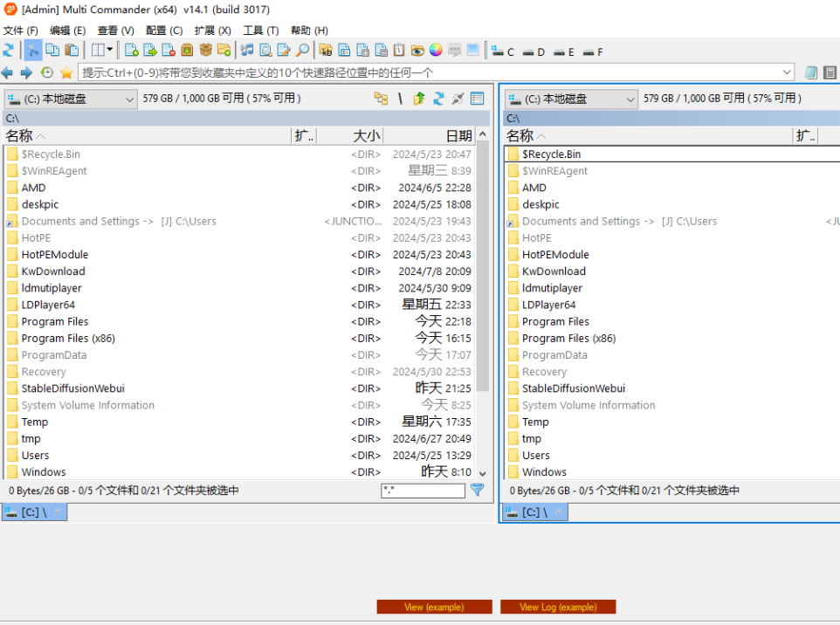Screen dimensions: 840x625
Task: Click the search magnifier toolbar icon
Action: 302,51
